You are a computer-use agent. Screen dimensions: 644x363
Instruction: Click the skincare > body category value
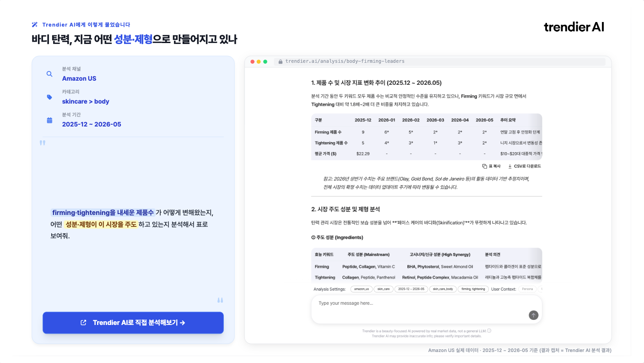coord(86,101)
